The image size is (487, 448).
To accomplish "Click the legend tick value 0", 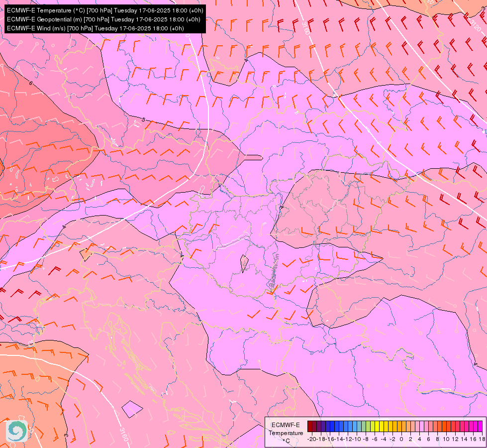I will click(401, 440).
